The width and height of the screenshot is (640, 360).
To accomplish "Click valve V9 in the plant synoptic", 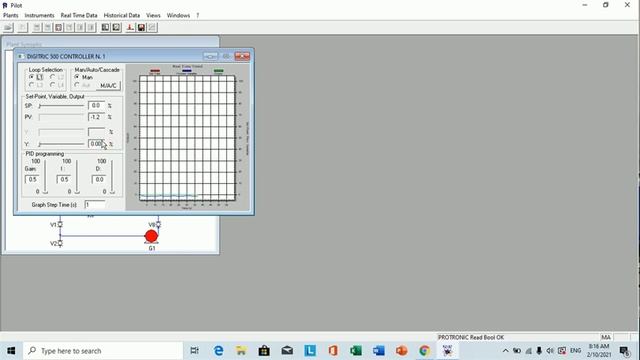I will (x=158, y=224).
